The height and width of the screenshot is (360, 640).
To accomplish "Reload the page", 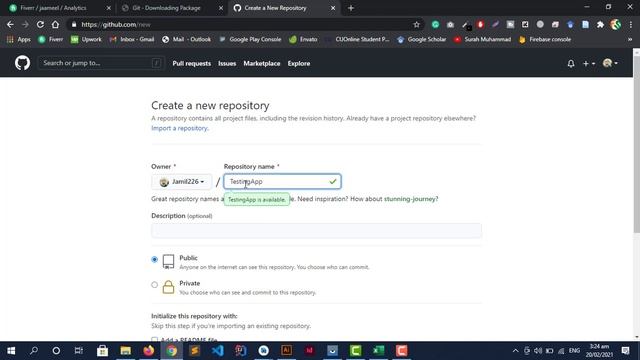I will pyautogui.click(x=40, y=24).
